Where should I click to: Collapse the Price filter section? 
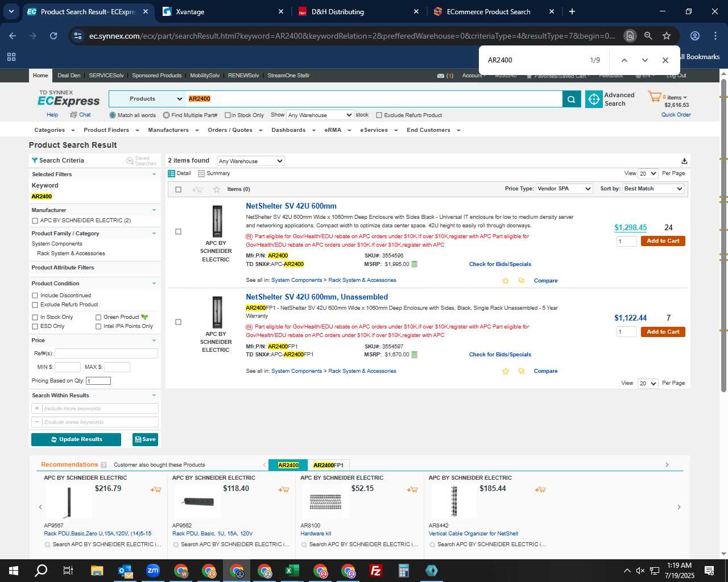point(154,340)
